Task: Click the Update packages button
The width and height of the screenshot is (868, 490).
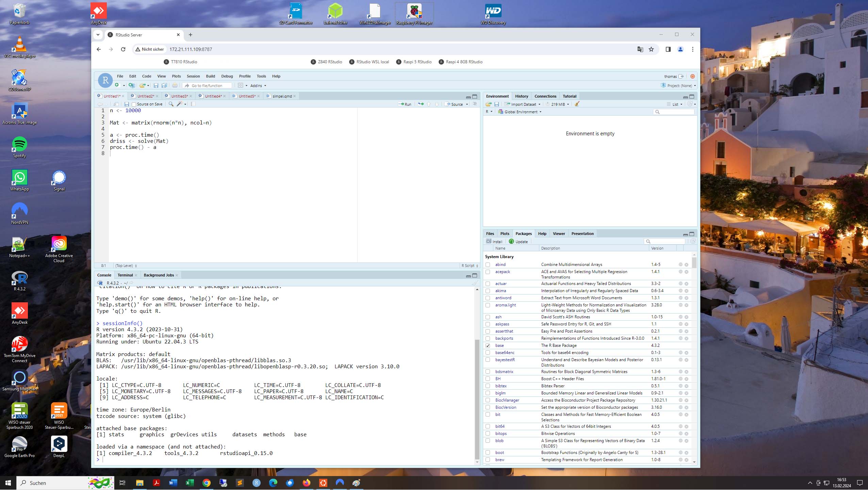Action: point(518,241)
